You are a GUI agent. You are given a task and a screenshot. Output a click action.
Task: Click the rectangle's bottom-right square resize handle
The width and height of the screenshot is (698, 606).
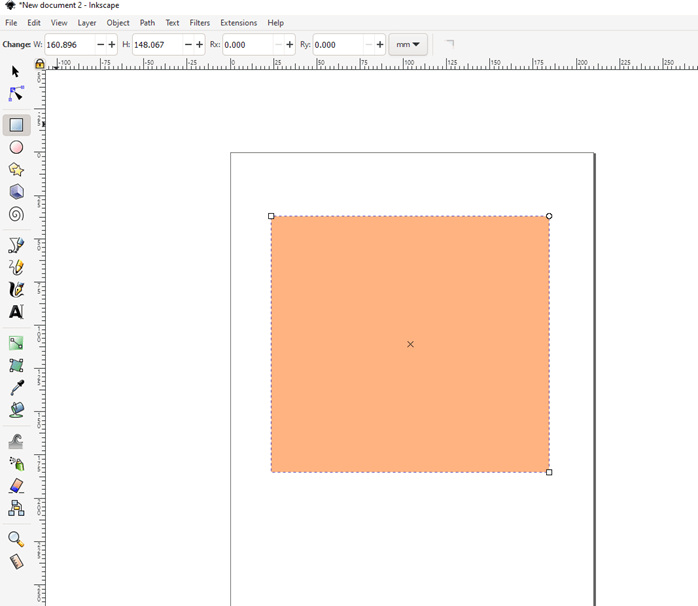549,472
